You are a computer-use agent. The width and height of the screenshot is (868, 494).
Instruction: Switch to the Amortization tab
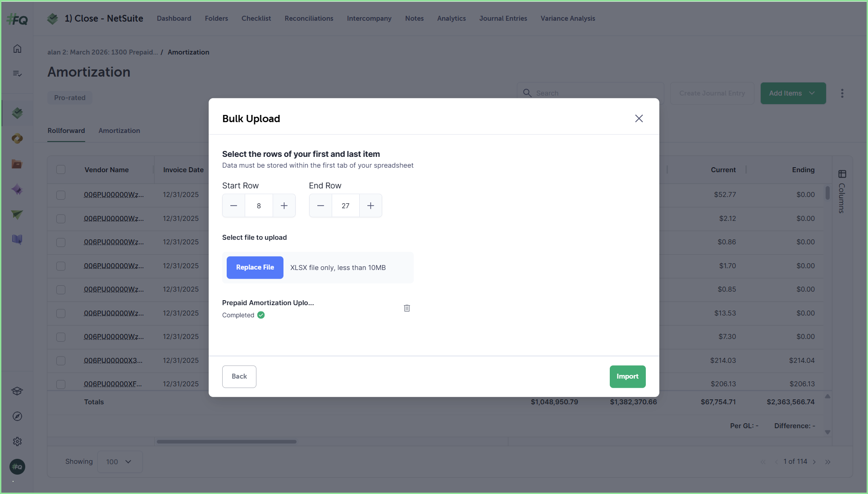tap(119, 131)
